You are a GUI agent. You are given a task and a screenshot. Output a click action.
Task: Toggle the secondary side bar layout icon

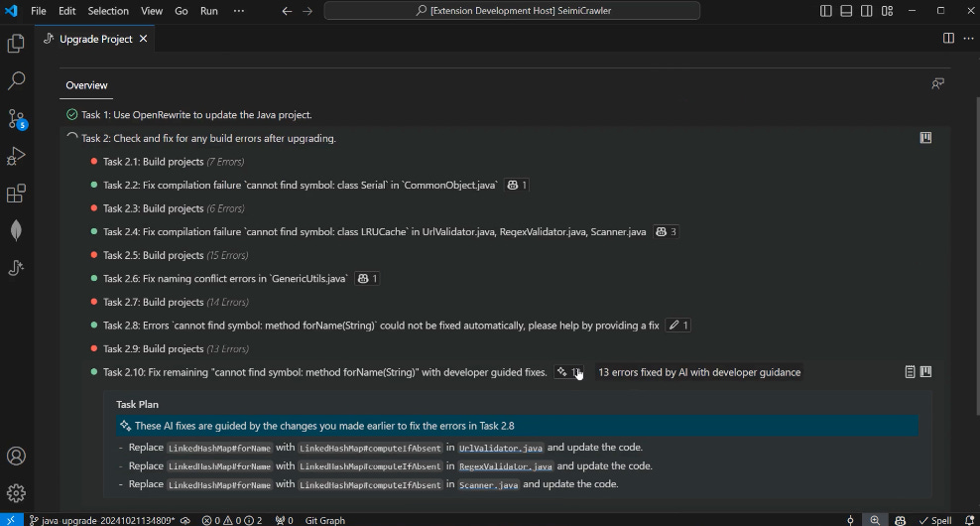[866, 11]
